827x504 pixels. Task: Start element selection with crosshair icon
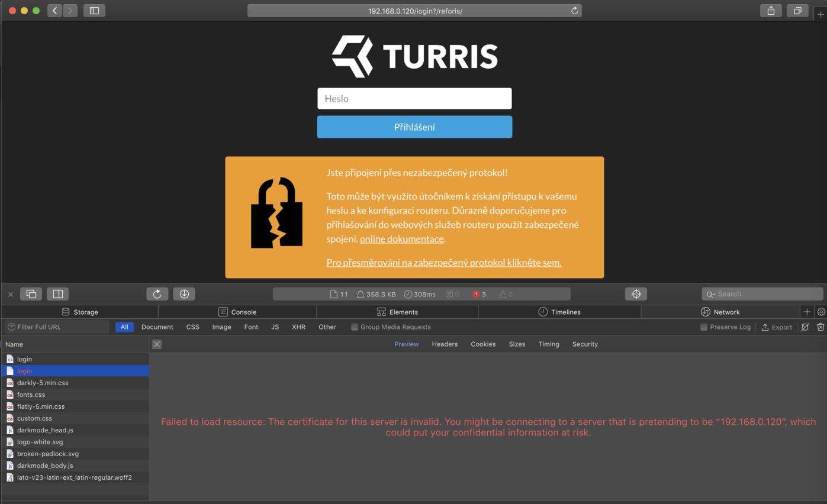point(636,294)
